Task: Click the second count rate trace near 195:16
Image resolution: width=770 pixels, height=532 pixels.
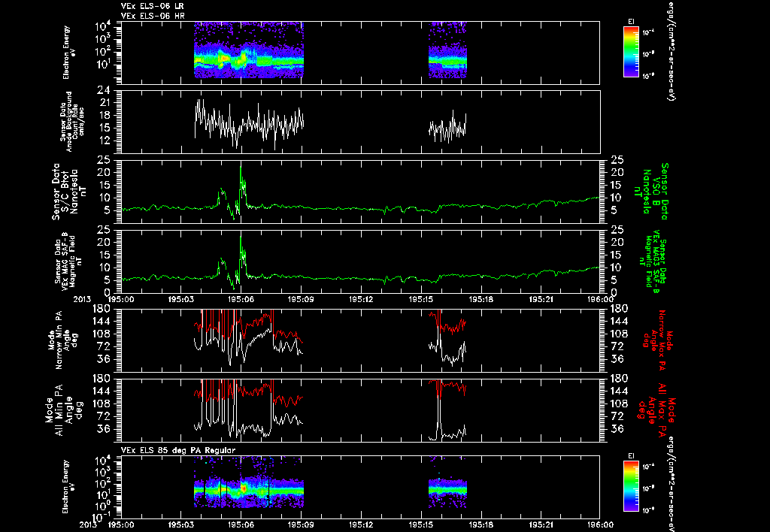Action: pos(447,128)
